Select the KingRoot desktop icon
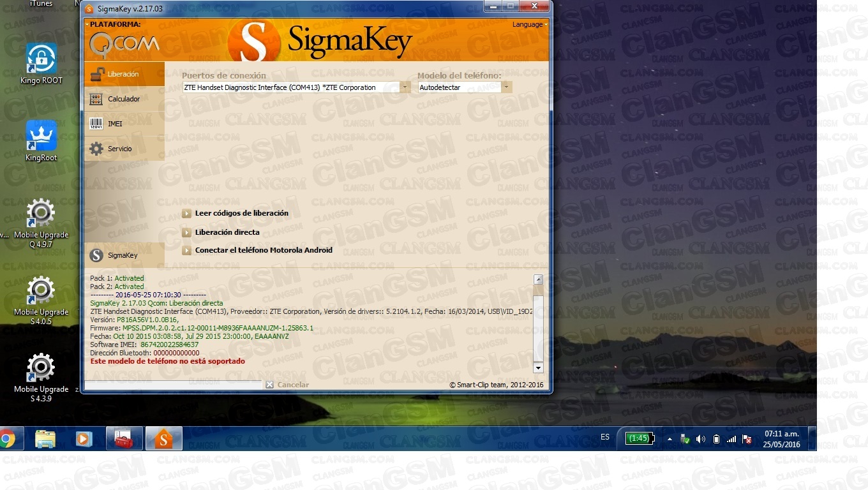This screenshot has height=490, width=868. [x=41, y=141]
